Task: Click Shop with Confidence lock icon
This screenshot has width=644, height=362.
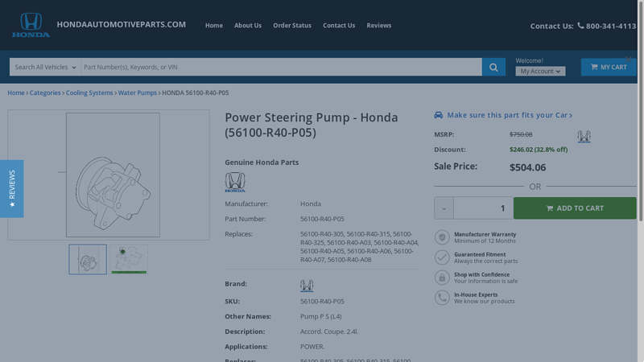Action: pos(442,278)
